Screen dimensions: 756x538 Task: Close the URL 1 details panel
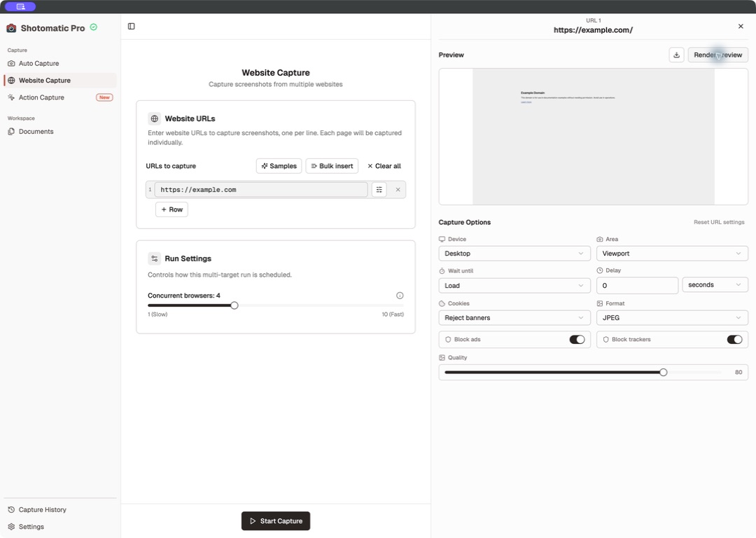741,26
